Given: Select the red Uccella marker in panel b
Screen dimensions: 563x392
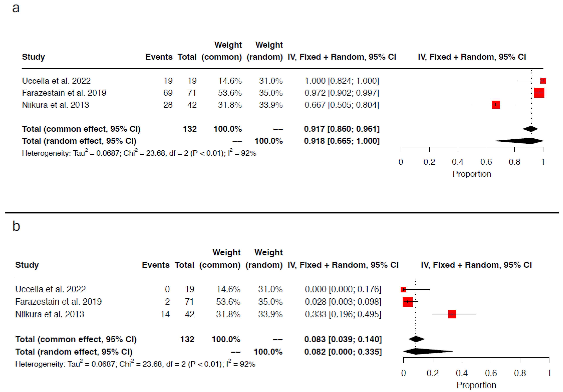Looking at the screenshot, I should pyautogui.click(x=403, y=290).
